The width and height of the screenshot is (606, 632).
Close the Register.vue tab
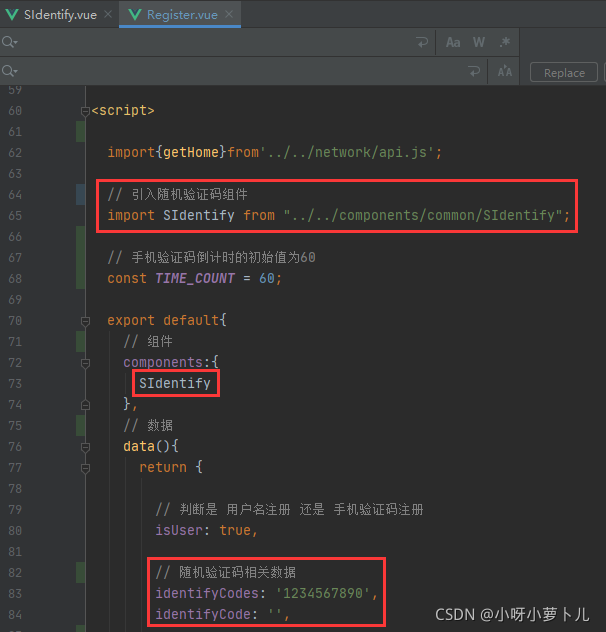[229, 15]
